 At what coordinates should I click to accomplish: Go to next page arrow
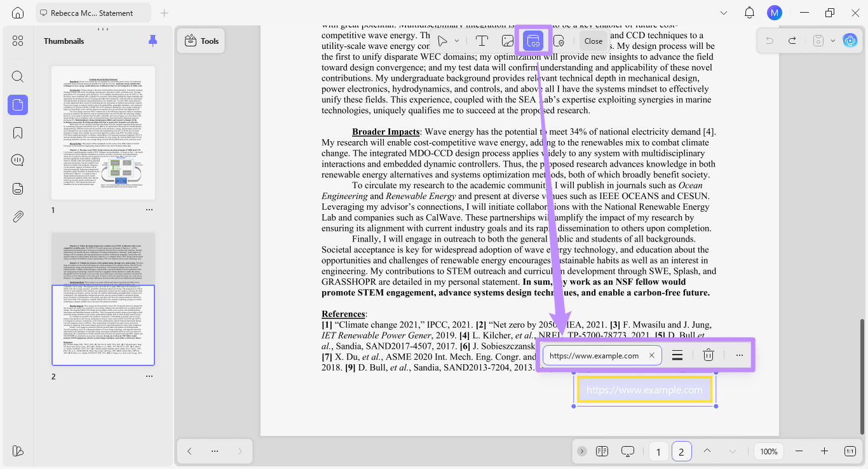point(732,451)
